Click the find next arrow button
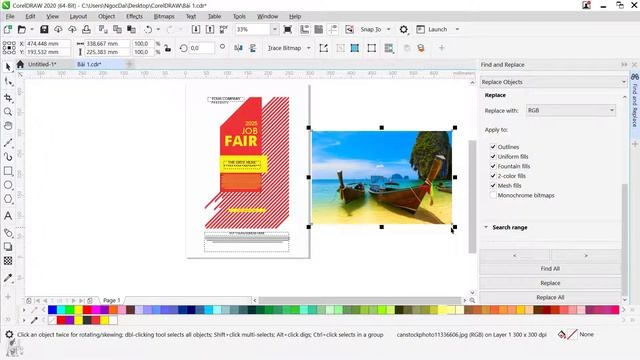Screen dimensions: 640x360 [x=586, y=256]
